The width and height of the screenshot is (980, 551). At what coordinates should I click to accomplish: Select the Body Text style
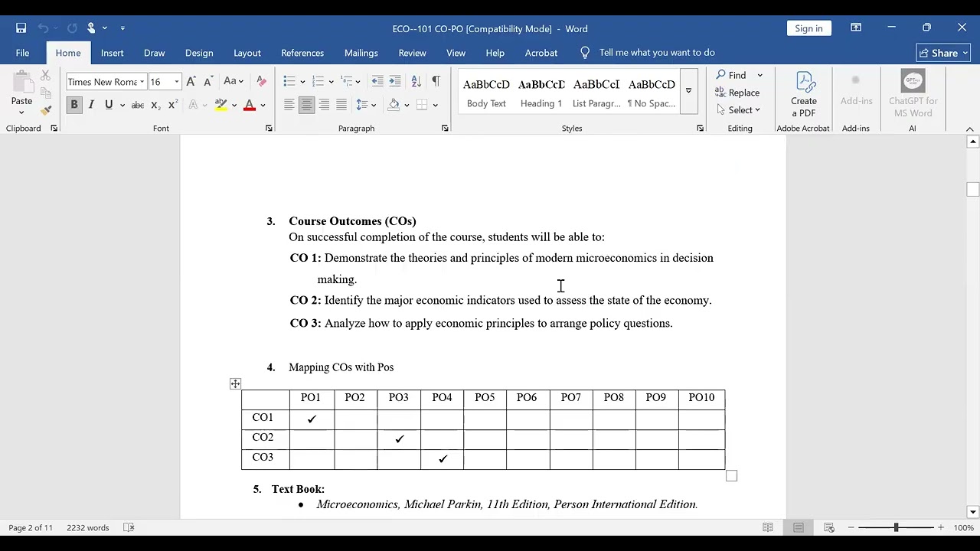pyautogui.click(x=486, y=92)
